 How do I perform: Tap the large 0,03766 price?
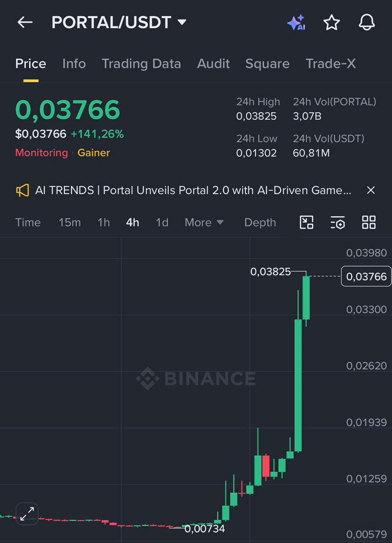tap(68, 110)
